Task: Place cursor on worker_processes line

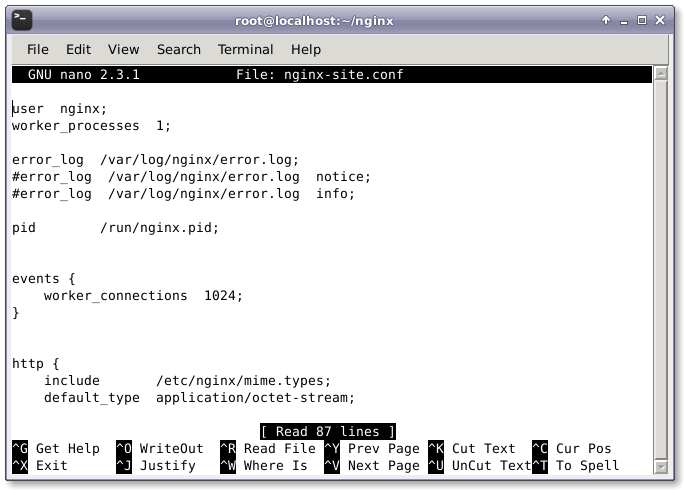Action: [91, 125]
